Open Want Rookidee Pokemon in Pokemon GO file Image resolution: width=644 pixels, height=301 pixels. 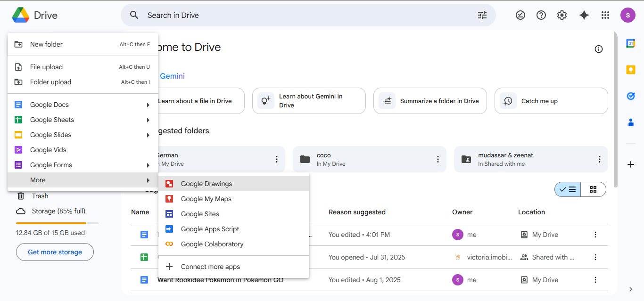pos(221,280)
